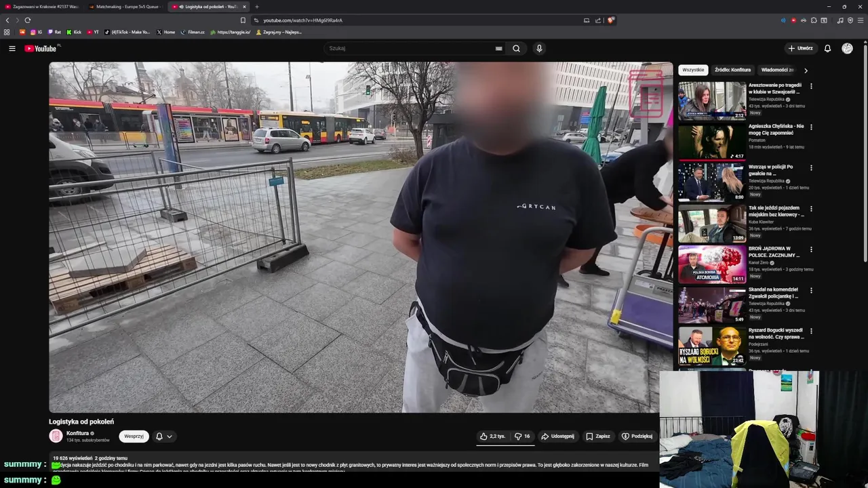Select the 'Wiadomości' filter chip

pos(776,70)
